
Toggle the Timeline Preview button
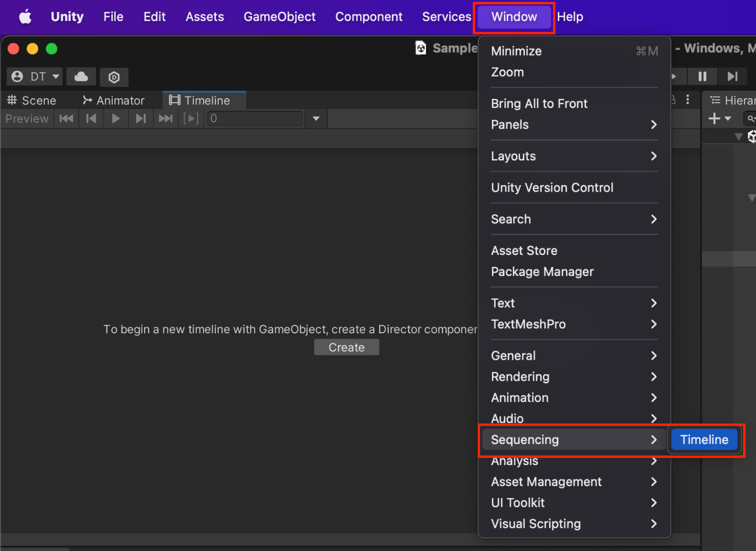point(27,118)
